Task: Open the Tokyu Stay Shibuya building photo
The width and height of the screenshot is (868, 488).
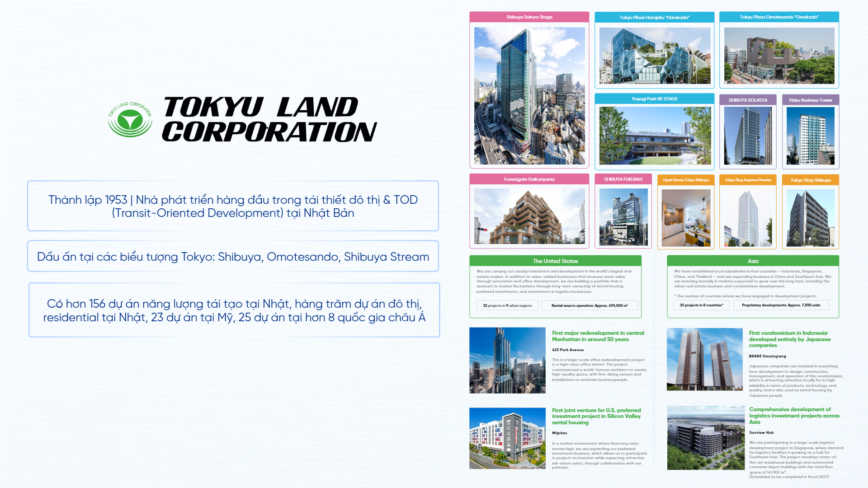Action: coord(811,218)
